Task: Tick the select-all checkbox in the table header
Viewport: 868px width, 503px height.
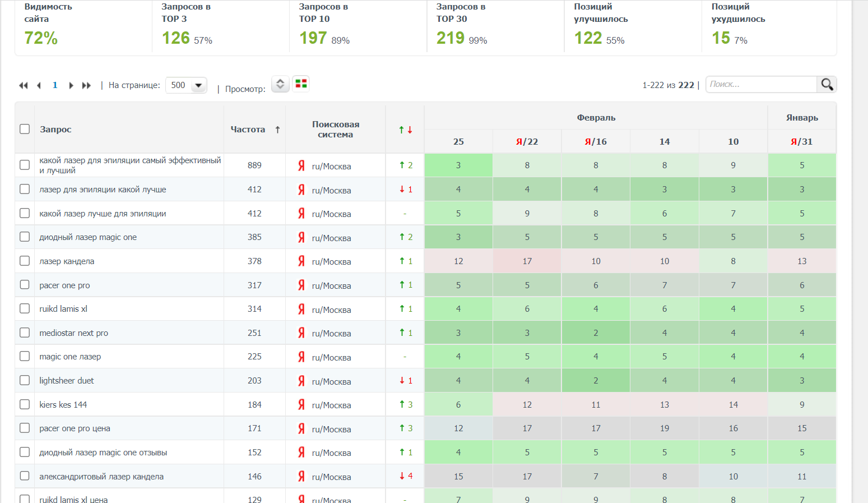Action: point(25,129)
